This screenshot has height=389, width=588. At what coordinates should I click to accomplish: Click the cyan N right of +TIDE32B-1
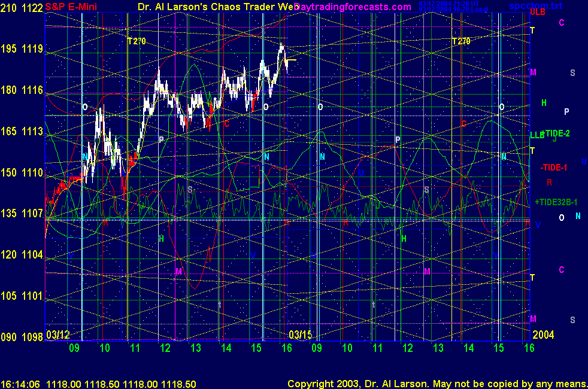(x=578, y=216)
